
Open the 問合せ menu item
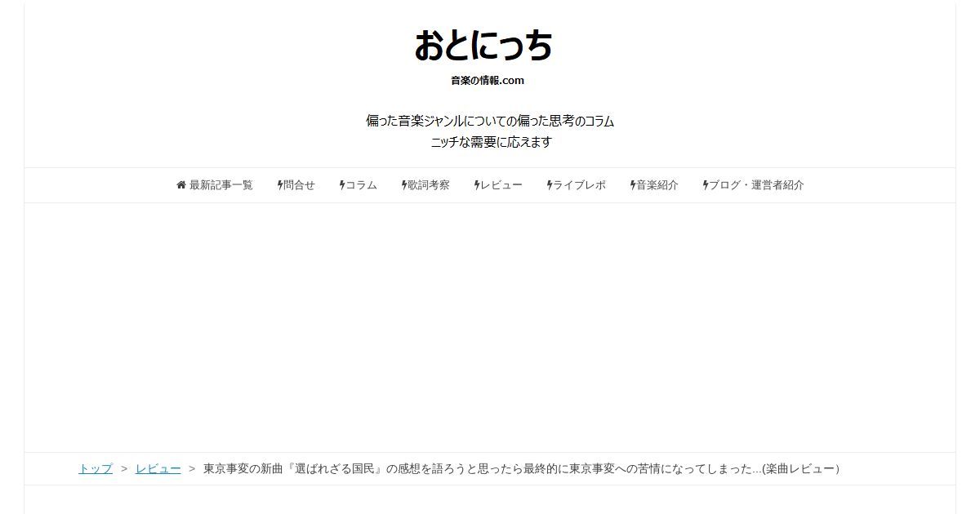(296, 185)
